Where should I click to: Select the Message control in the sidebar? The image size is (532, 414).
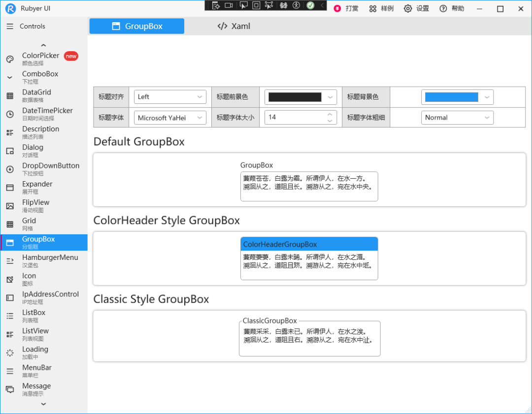36,389
